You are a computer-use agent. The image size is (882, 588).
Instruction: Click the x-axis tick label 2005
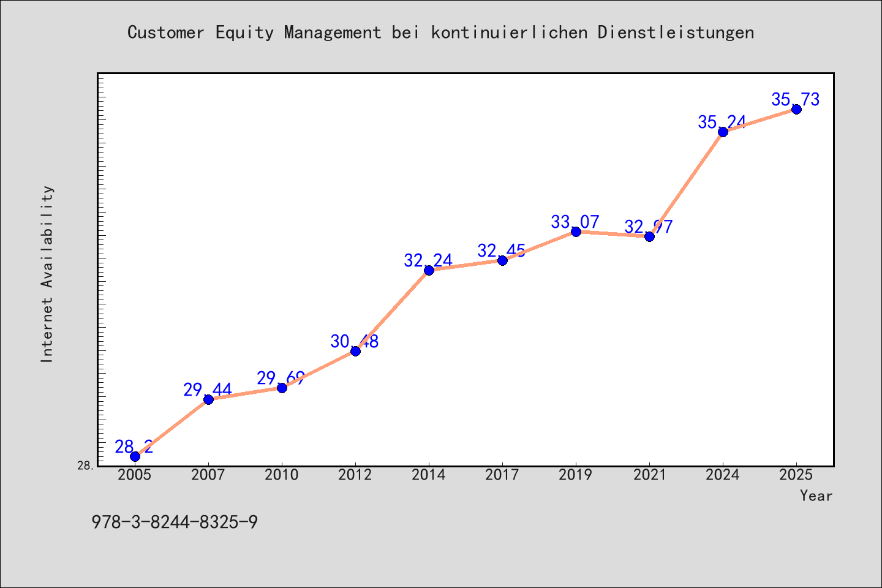[x=135, y=475]
